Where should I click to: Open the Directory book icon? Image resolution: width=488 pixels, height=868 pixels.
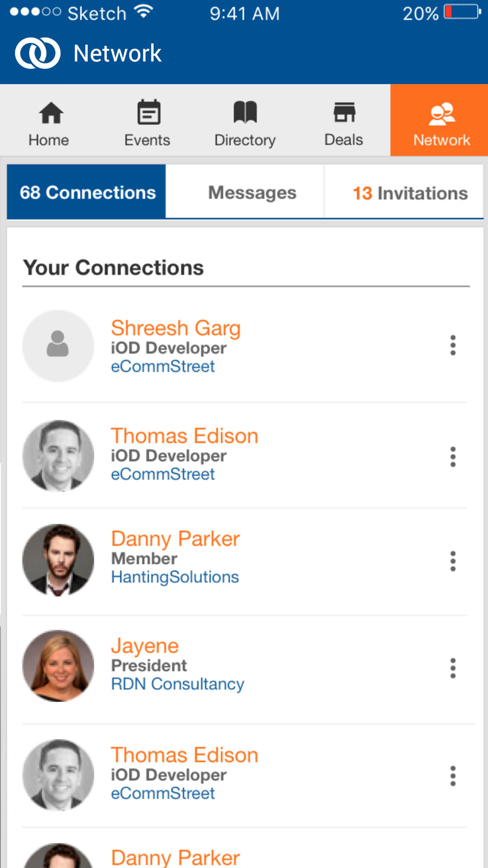(x=245, y=112)
